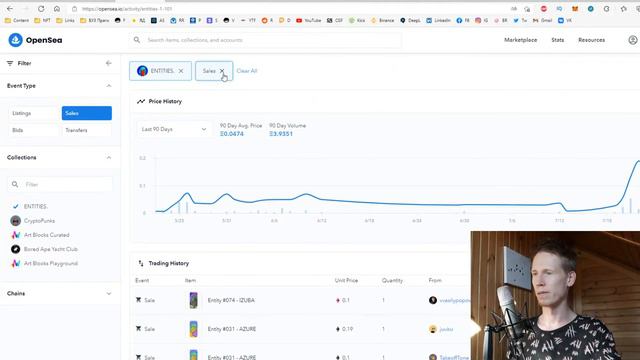Click the 90 Day Avg. Price value
The width and height of the screenshot is (640, 360).
(x=232, y=134)
